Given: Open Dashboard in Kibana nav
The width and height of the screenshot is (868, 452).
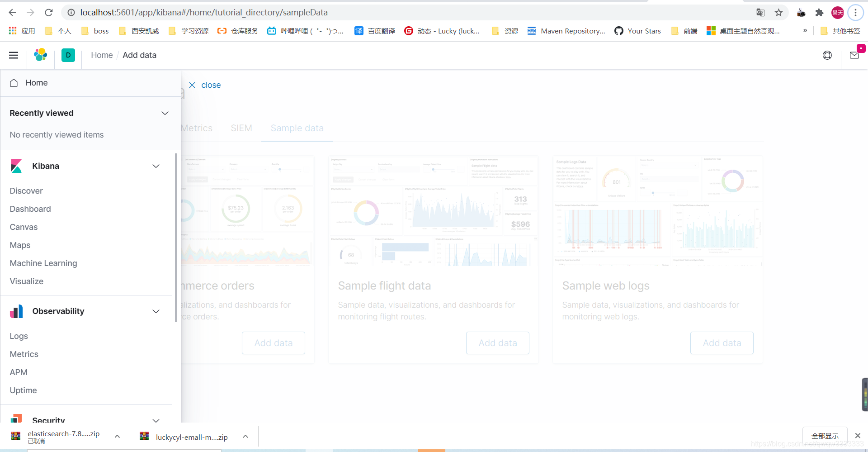Looking at the screenshot, I should point(30,209).
